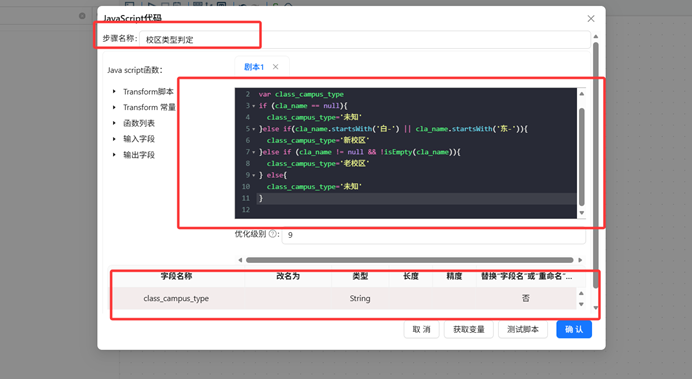Click dialog scrollbar up arrow
692x379 pixels.
[596, 37]
